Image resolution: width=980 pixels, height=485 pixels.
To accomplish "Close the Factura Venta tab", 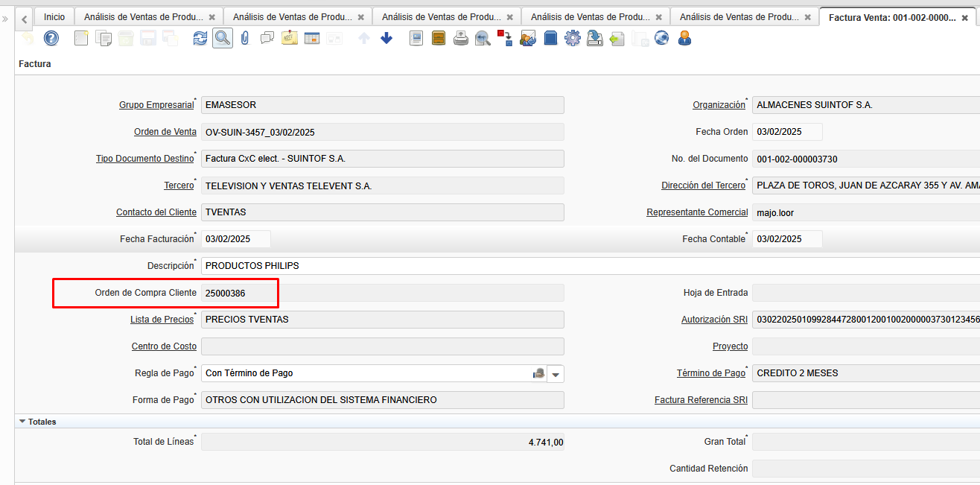I will 965,17.
